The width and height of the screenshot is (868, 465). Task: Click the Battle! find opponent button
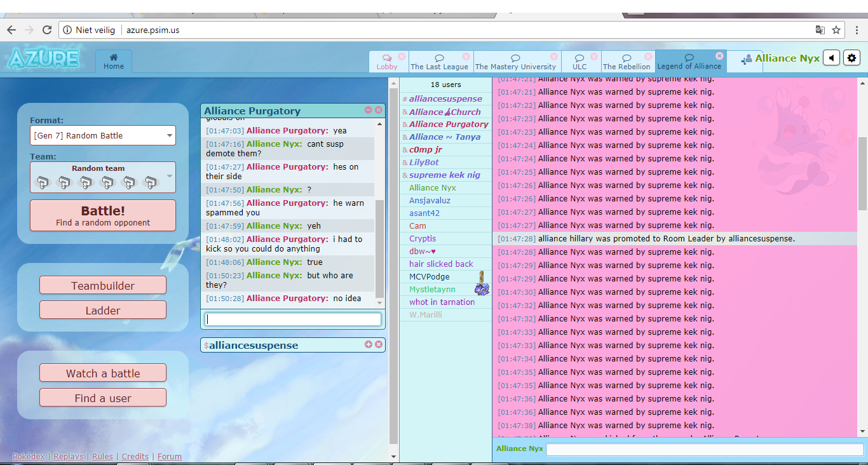[103, 215]
